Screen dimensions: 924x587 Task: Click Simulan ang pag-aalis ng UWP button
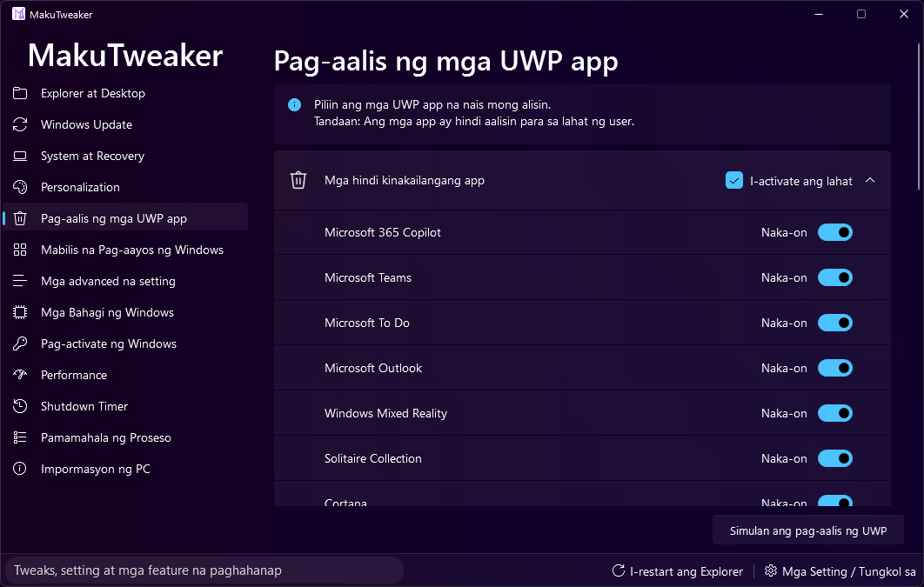click(808, 530)
